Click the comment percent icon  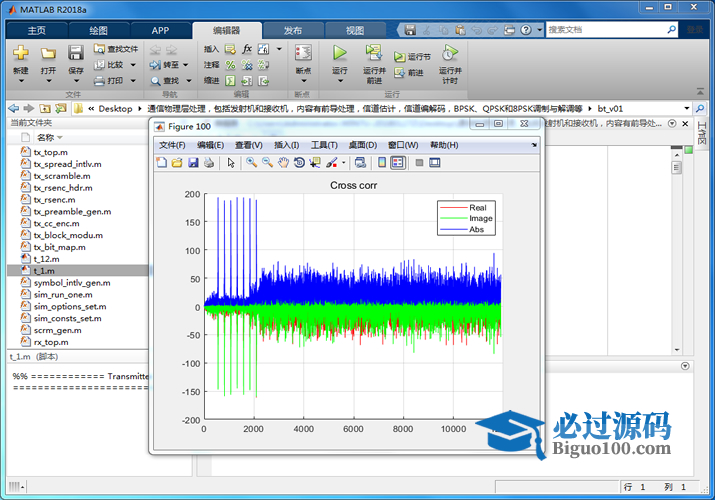pyautogui.click(x=230, y=65)
